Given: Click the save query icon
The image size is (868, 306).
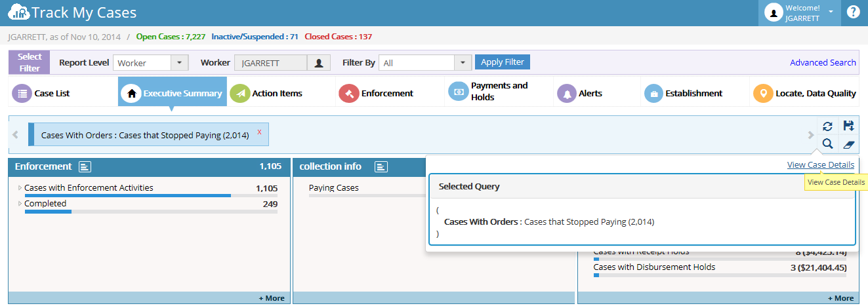Looking at the screenshot, I should click(848, 126).
